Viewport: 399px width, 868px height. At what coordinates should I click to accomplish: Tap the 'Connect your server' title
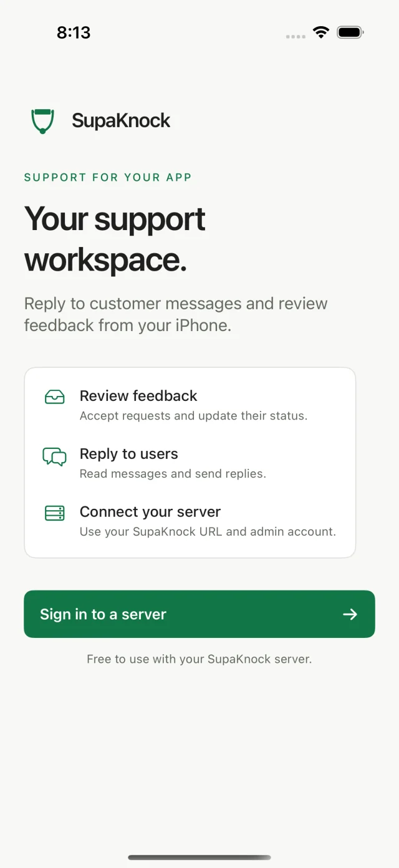click(x=150, y=512)
